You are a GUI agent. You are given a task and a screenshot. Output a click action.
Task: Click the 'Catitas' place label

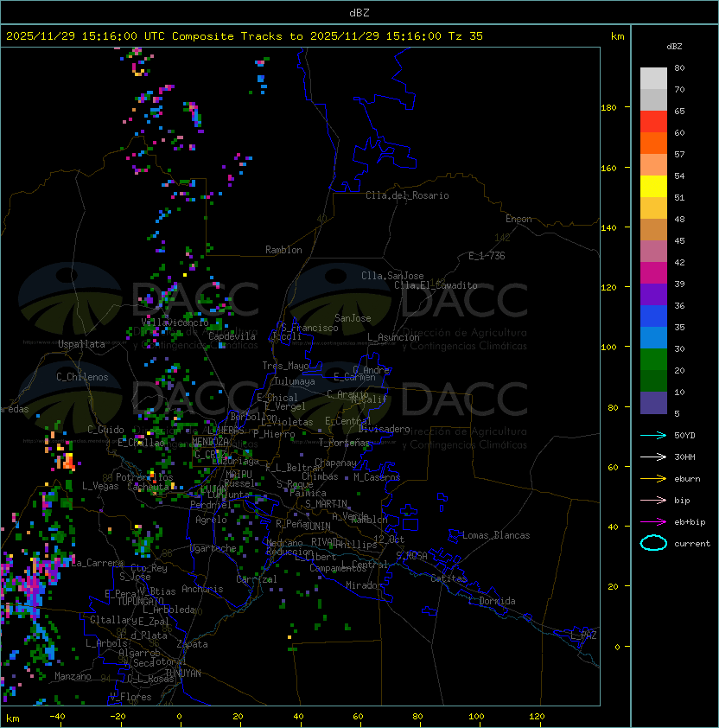(x=449, y=578)
